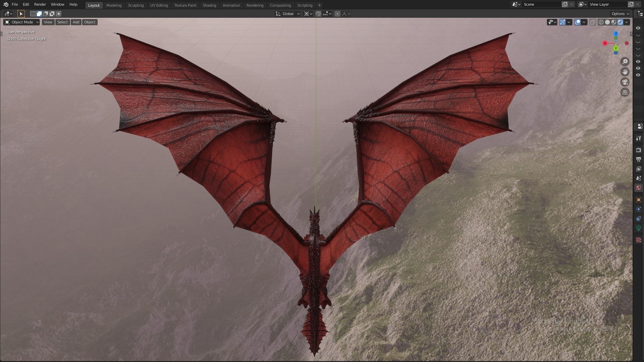
Task: Choose Intersect existing selection mode
Action: 59,14
